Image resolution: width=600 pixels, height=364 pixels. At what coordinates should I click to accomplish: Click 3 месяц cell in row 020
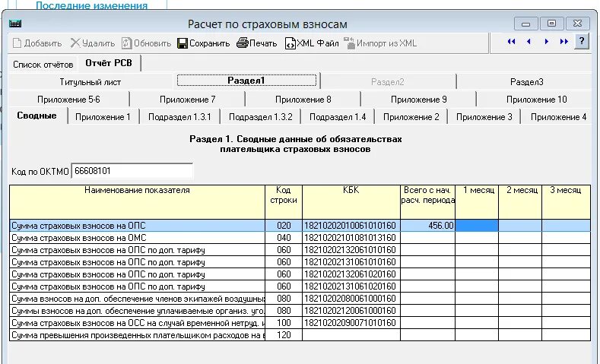(566, 226)
